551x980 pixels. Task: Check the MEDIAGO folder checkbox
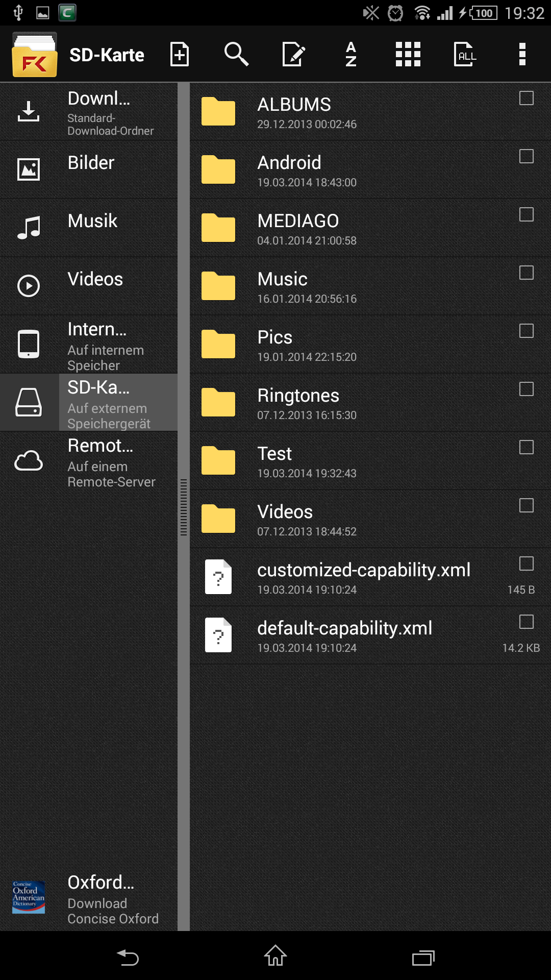click(x=527, y=214)
